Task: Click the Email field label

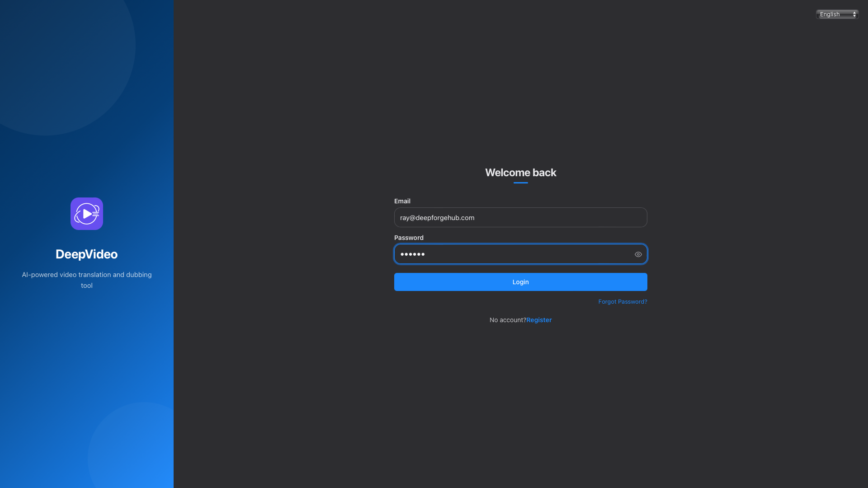Action: (x=402, y=201)
